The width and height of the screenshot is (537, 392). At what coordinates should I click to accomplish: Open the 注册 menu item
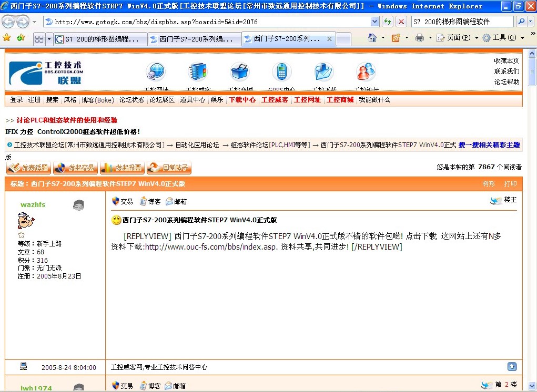[34, 99]
